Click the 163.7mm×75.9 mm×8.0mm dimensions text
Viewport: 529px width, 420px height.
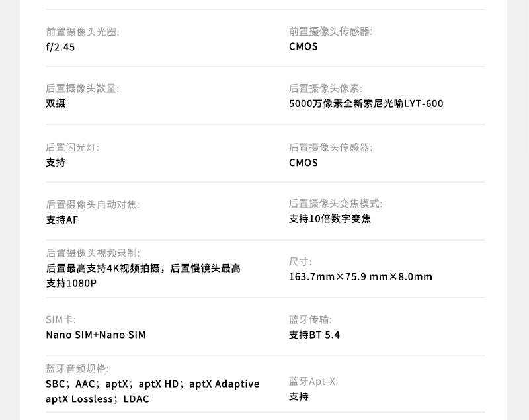pyautogui.click(x=360, y=276)
